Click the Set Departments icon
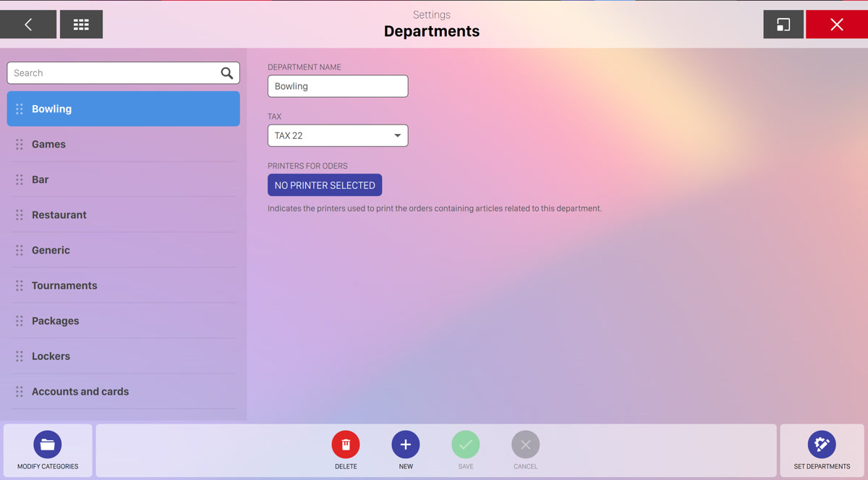This screenshot has height=480, width=868. pos(822,445)
